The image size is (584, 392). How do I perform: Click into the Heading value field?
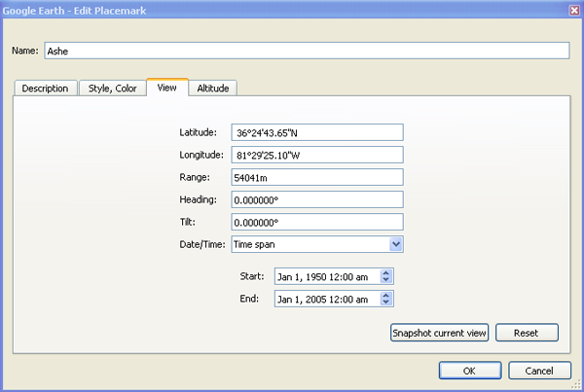317,199
